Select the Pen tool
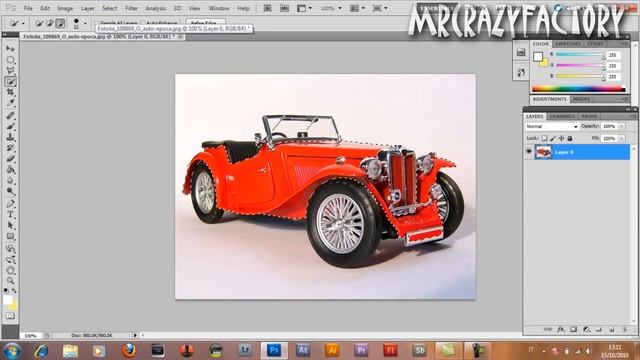640x360 pixels. click(10, 204)
